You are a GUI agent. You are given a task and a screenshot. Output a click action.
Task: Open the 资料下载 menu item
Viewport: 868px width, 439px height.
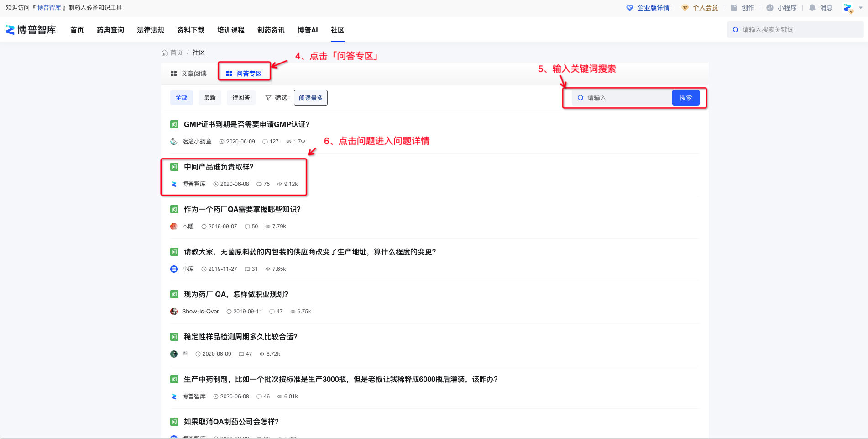(191, 30)
